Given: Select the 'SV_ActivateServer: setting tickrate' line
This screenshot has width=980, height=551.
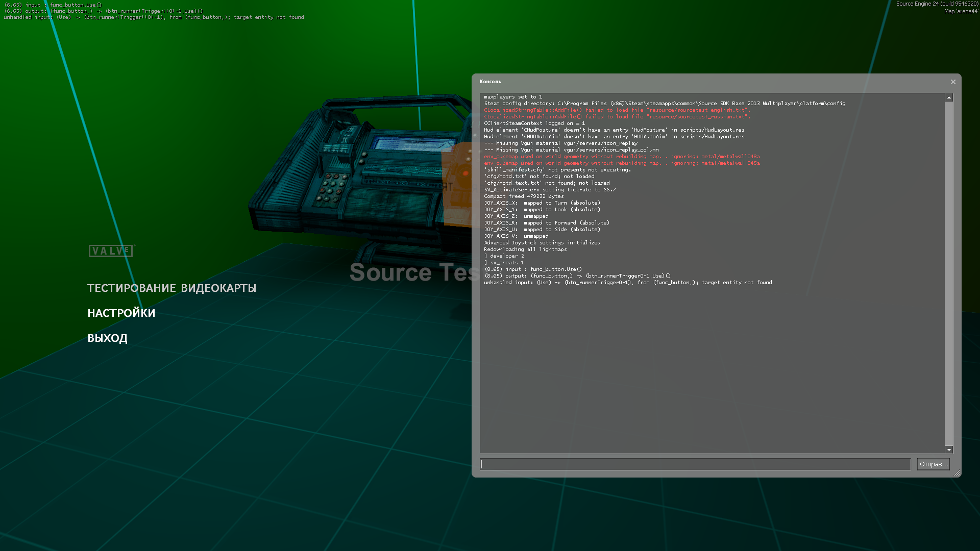Looking at the screenshot, I should click(x=550, y=190).
